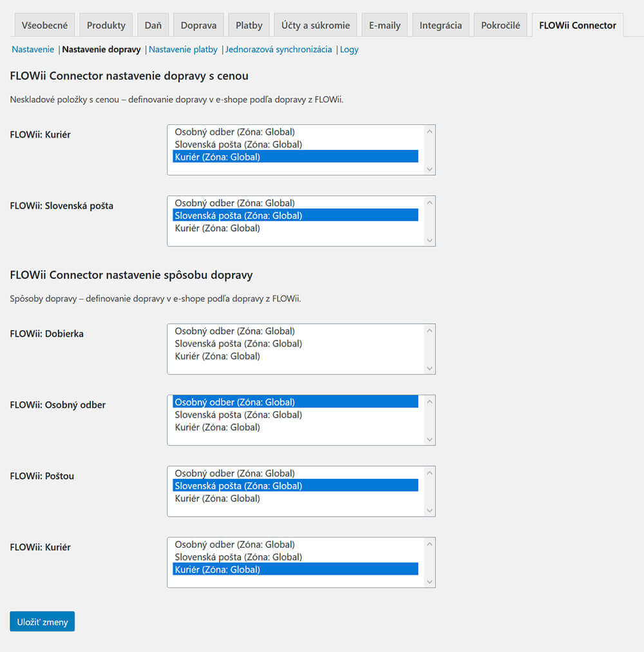
Task: Open Jednorazová synchronizácia link
Action: [279, 50]
